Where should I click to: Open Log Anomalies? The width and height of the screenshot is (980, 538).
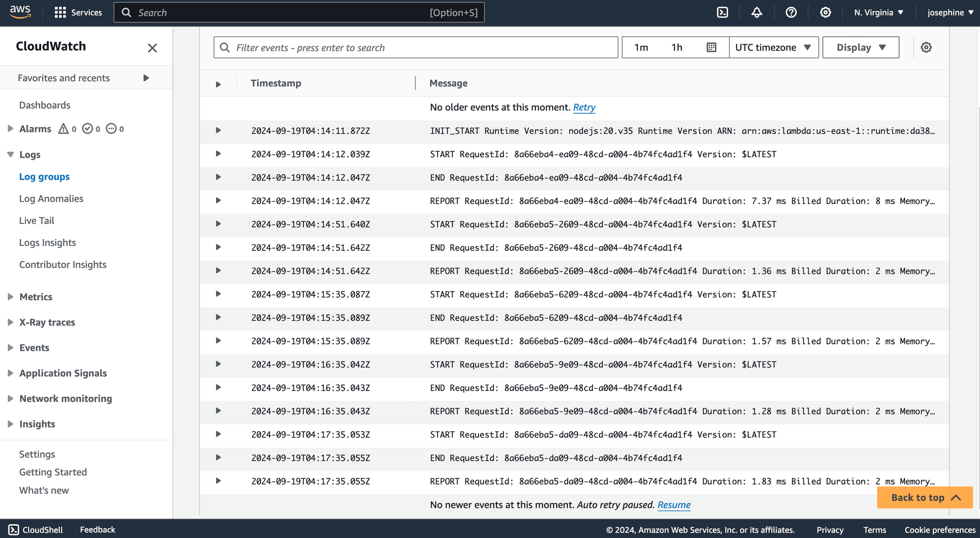point(51,198)
